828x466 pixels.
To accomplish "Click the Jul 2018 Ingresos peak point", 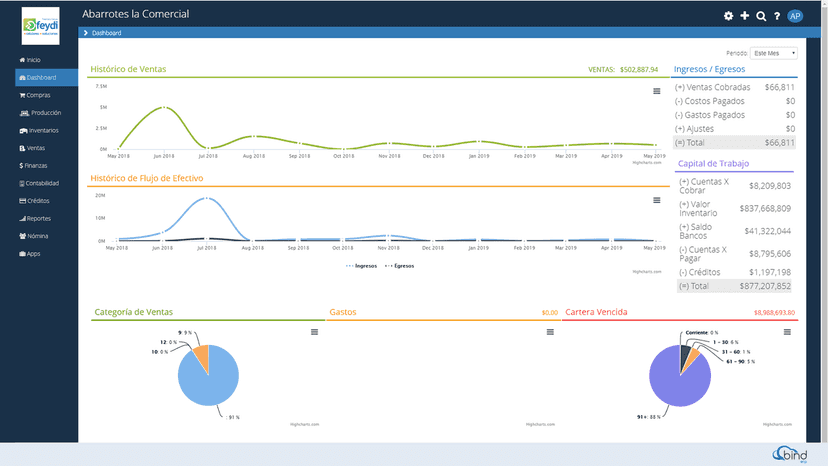I will [207, 198].
